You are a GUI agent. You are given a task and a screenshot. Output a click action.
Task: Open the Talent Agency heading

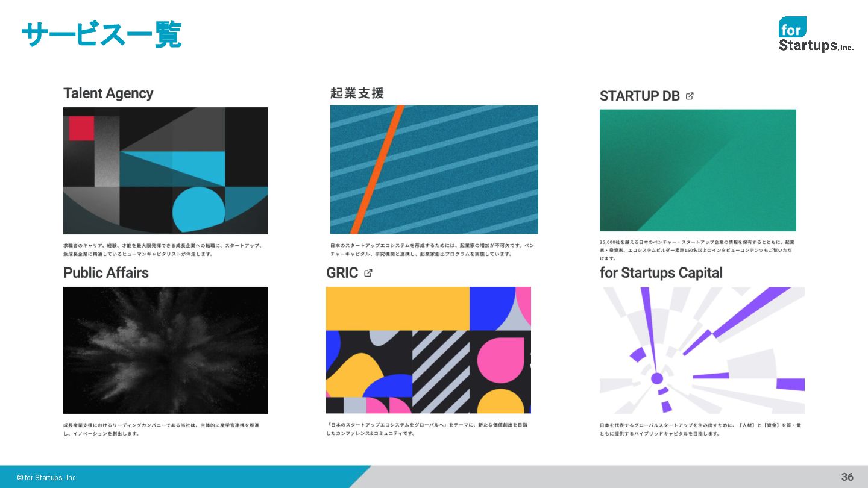[108, 93]
